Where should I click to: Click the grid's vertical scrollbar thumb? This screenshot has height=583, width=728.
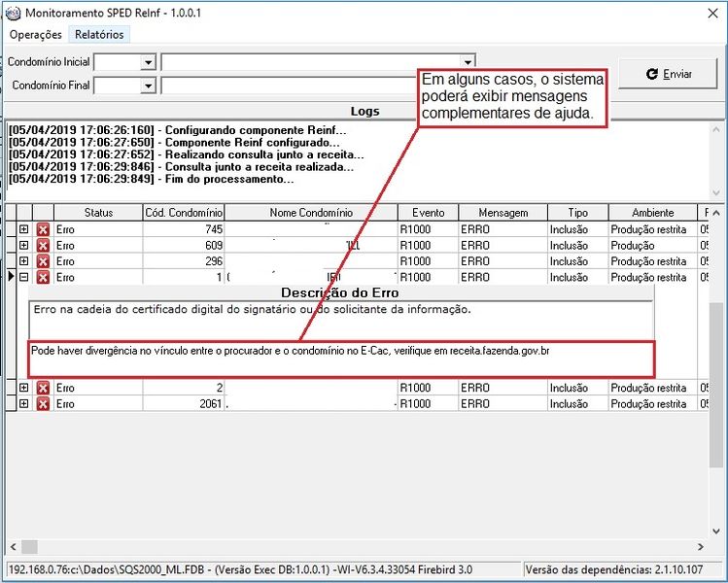716,385
